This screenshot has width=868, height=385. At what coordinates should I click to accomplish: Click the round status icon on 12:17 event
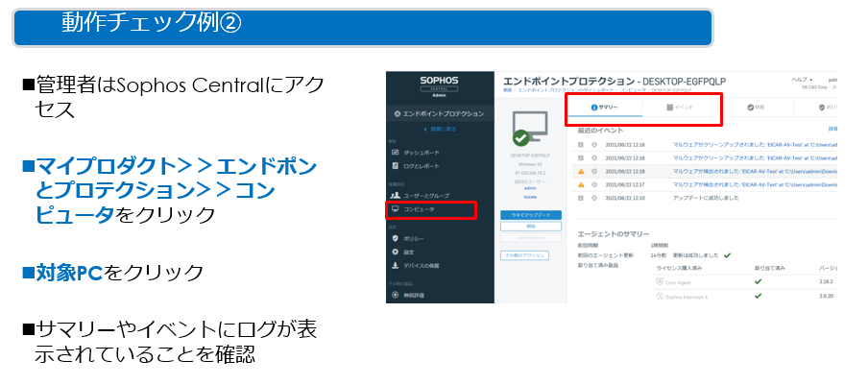594,184
